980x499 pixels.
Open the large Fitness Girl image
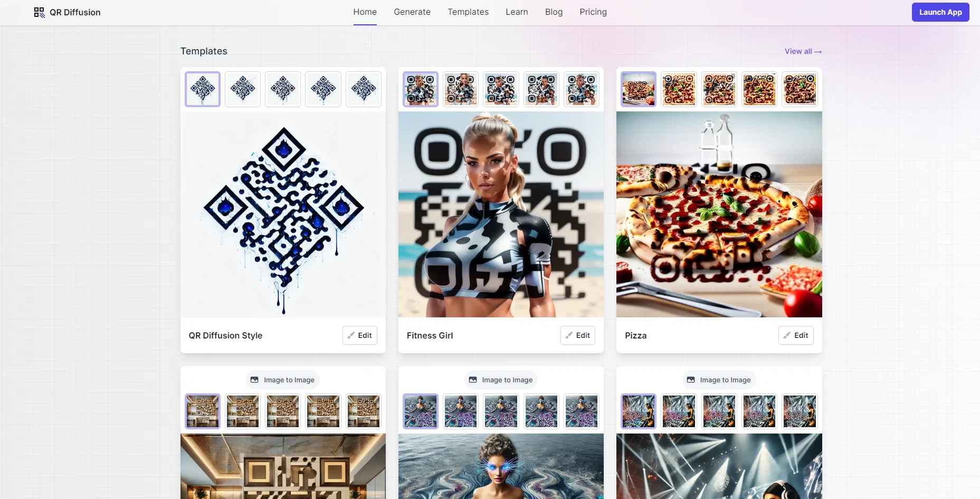coord(501,214)
